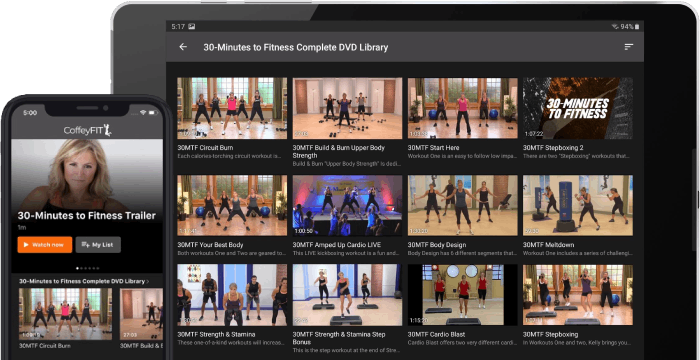Tap the image notification icon beside 5:17

click(x=192, y=27)
